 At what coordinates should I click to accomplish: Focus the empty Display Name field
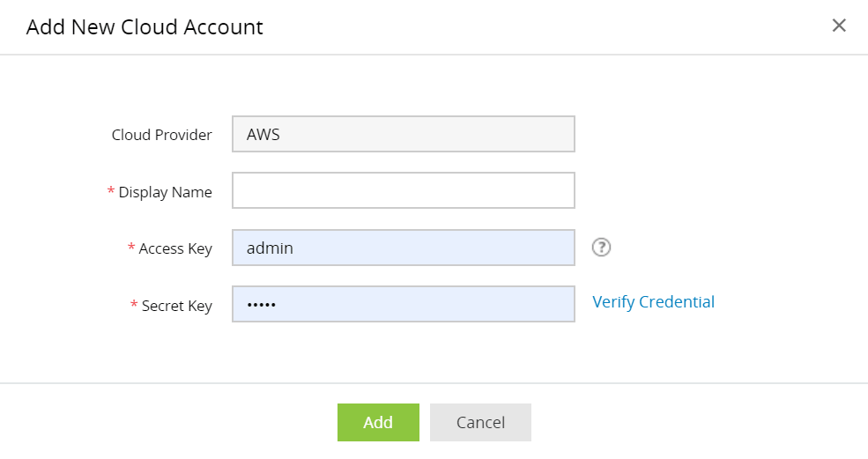point(403,190)
